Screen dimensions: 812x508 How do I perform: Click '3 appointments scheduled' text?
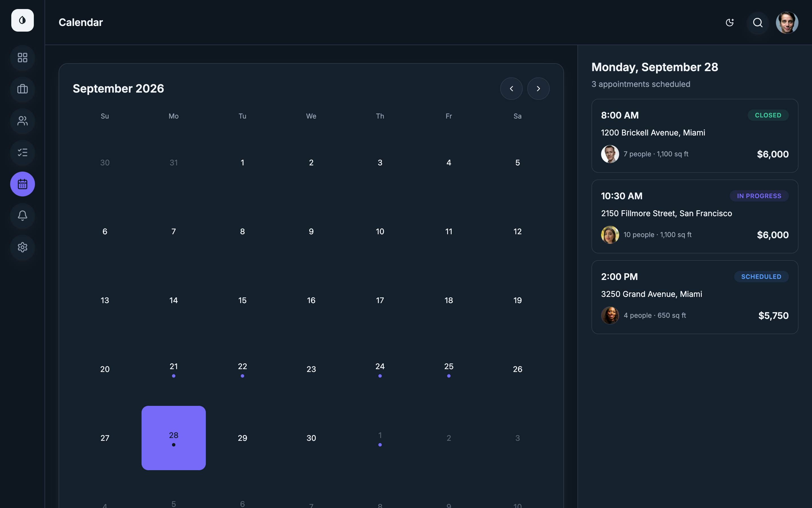(641, 84)
